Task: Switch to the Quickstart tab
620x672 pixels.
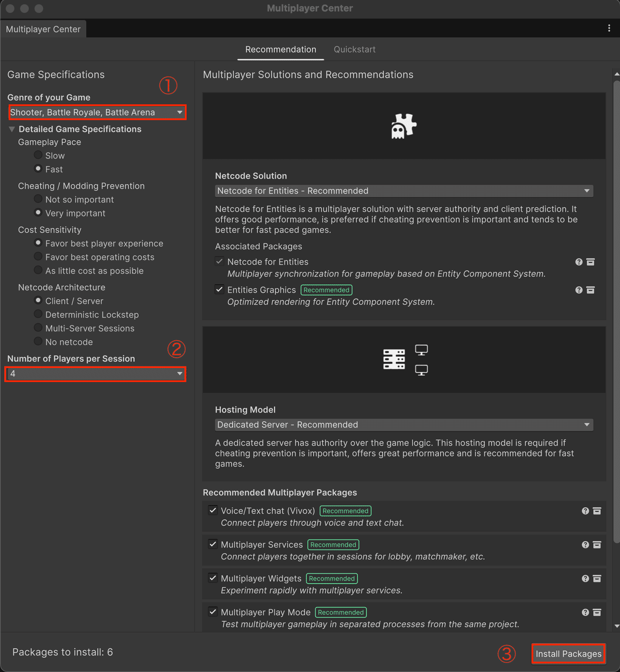Action: click(x=354, y=49)
